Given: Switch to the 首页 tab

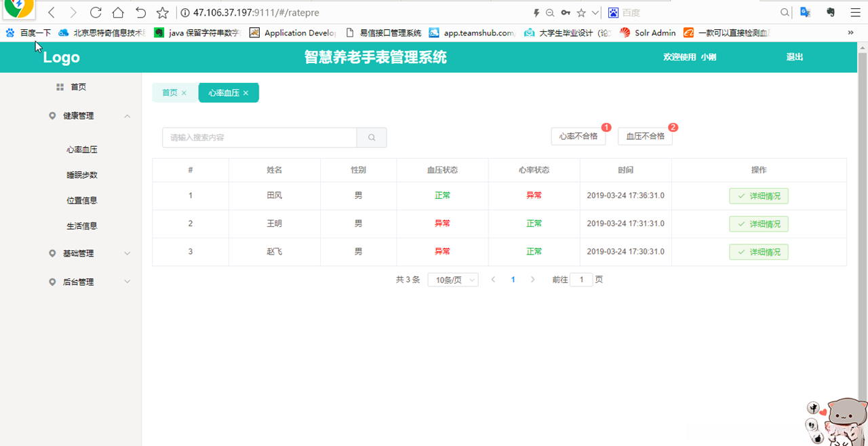Looking at the screenshot, I should (x=169, y=92).
